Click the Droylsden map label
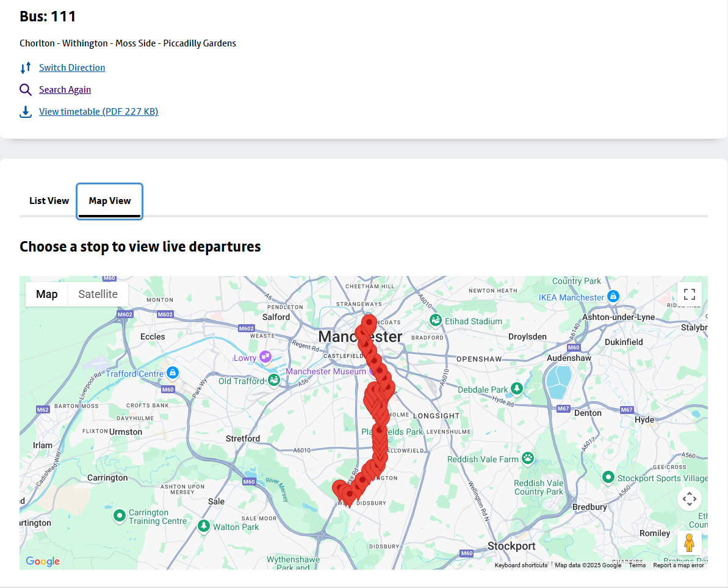Viewport: 728px width, 588px height. point(527,336)
